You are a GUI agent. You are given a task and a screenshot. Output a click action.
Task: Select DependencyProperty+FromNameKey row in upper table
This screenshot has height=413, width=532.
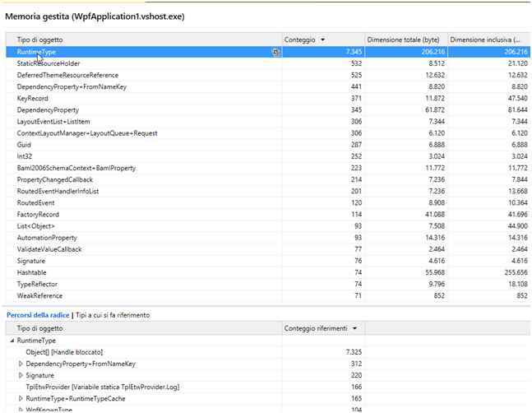coord(268,87)
